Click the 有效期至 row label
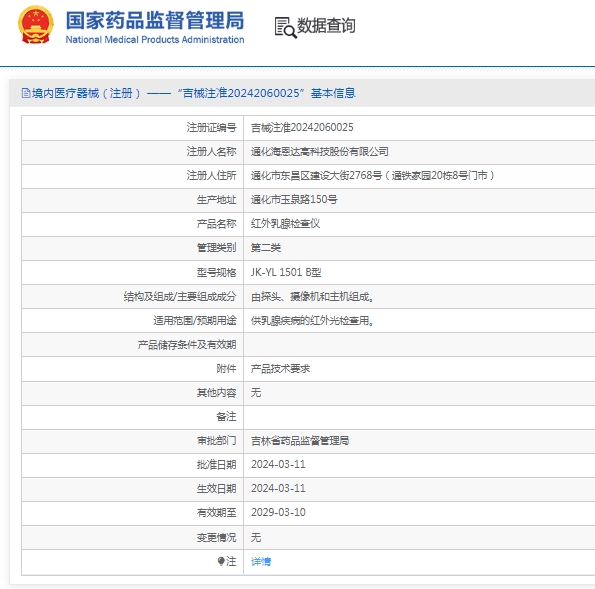The width and height of the screenshot is (595, 589). (x=216, y=513)
